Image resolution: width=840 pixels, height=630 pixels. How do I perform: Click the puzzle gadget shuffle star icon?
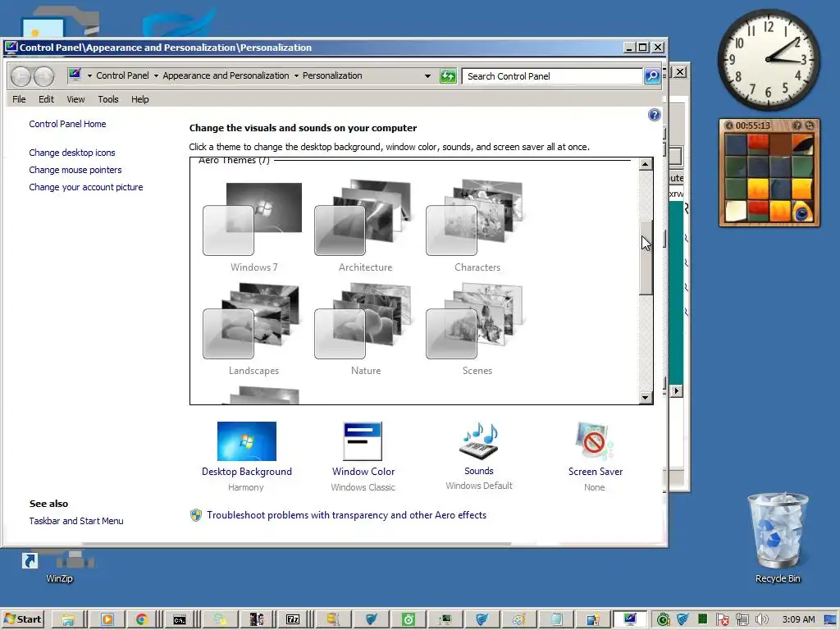tap(810, 126)
